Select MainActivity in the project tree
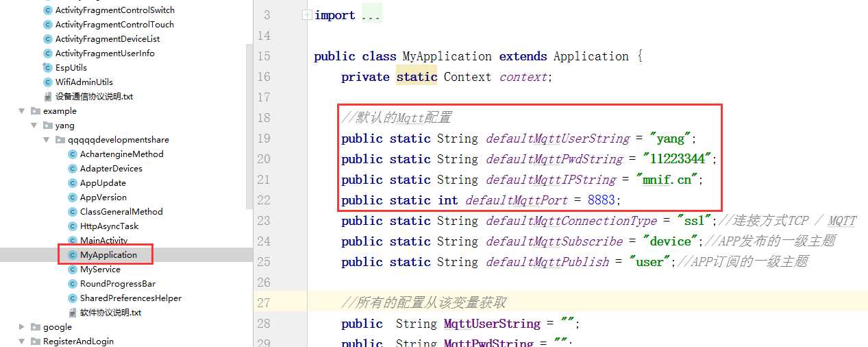868x347 pixels. 104,241
